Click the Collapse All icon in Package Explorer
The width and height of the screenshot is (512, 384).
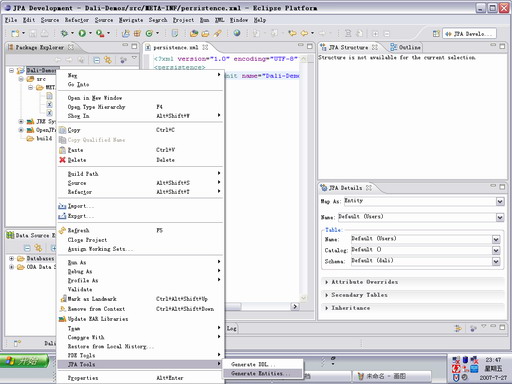click(x=97, y=60)
